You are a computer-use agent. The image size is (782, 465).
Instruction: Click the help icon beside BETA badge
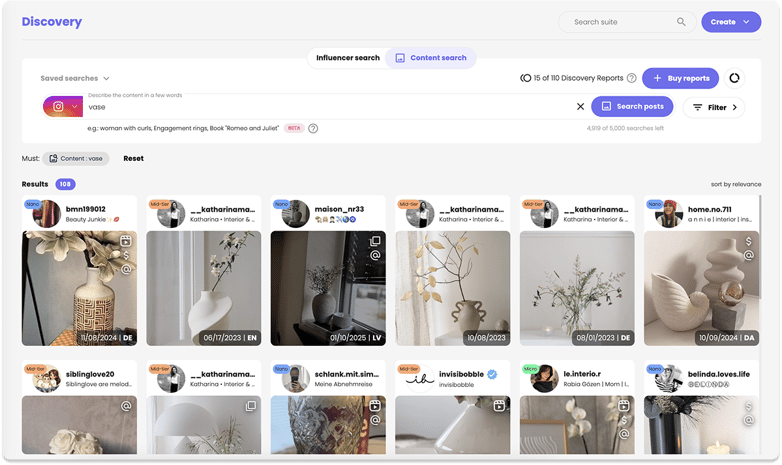[x=313, y=129]
